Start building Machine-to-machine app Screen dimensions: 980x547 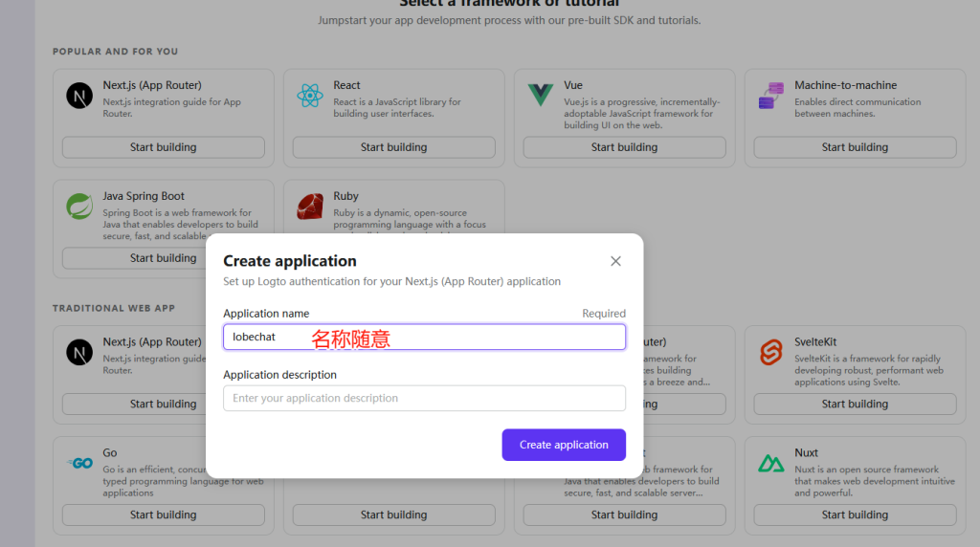(x=855, y=147)
